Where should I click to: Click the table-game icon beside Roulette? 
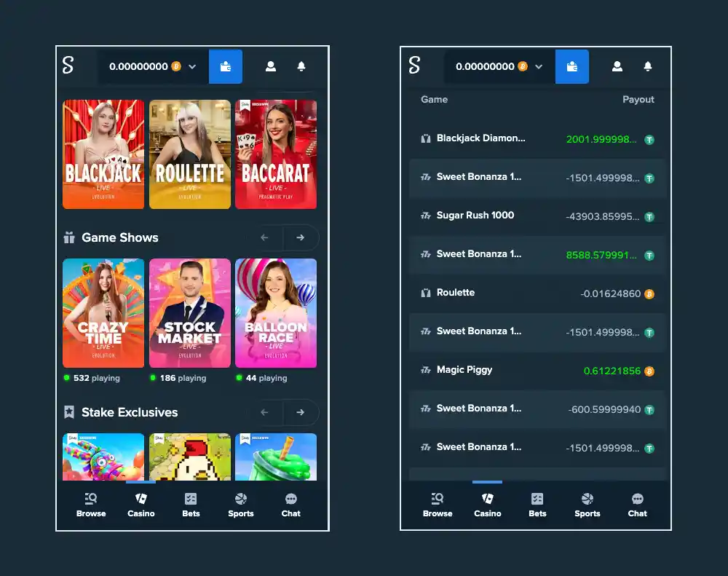tap(426, 293)
